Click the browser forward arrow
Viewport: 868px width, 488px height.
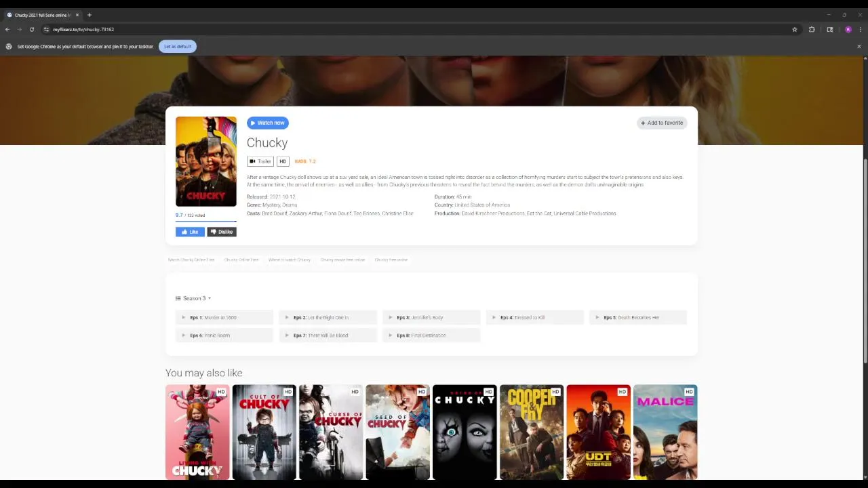coord(19,30)
